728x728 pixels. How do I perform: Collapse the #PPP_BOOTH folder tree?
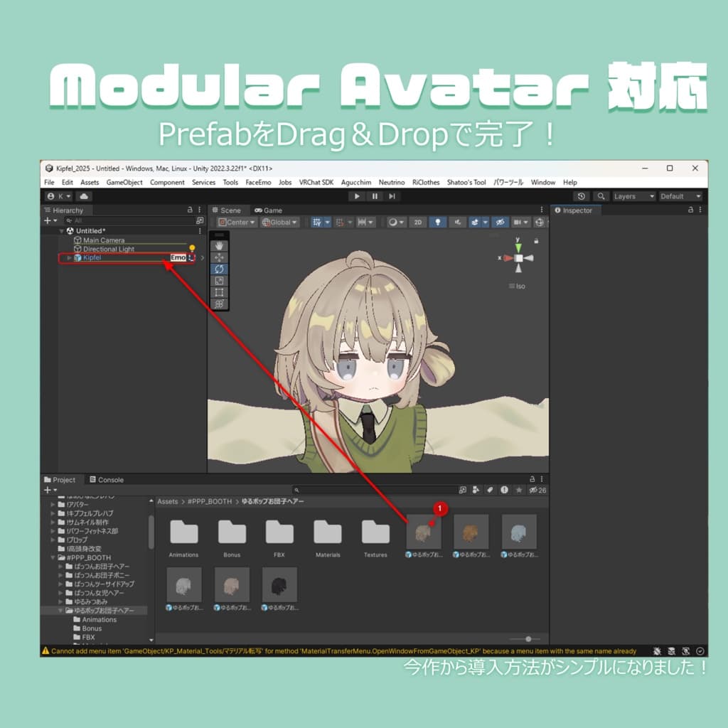(x=53, y=557)
